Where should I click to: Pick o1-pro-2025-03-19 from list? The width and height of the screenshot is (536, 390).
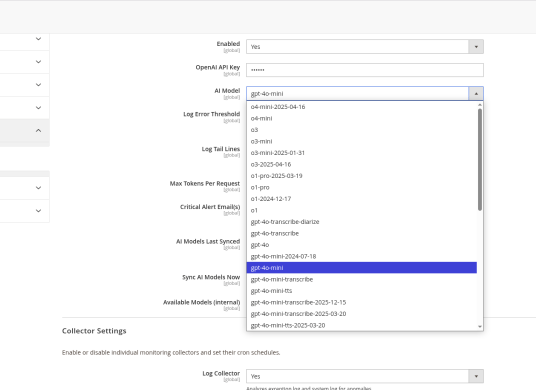(x=362, y=176)
